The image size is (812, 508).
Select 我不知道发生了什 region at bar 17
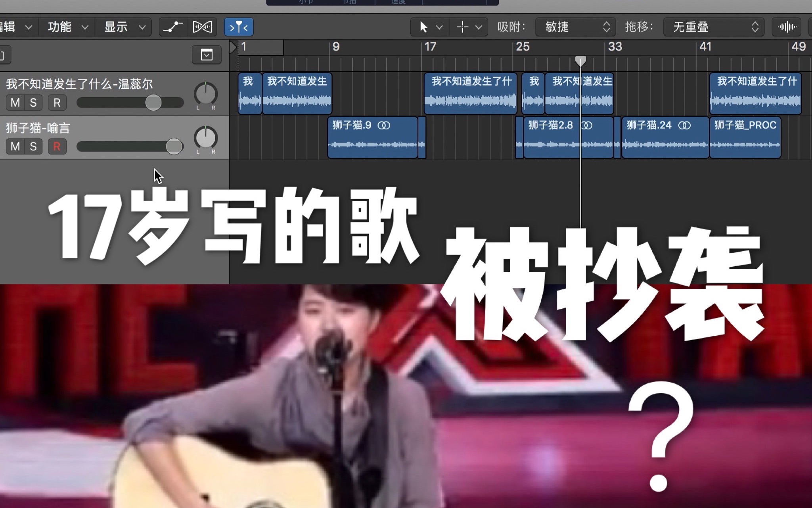click(x=471, y=94)
